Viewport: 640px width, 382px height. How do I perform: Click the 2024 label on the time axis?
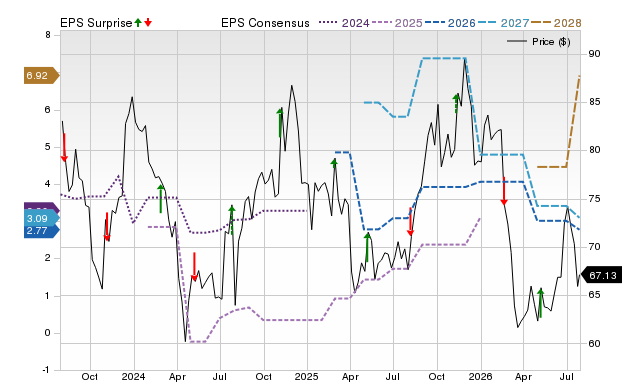[133, 376]
